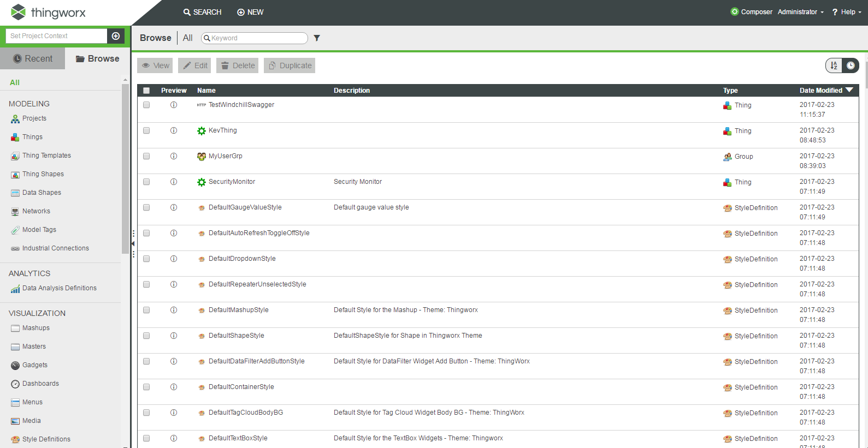The image size is (868, 448).
Task: Check the DefaultDropdownStyle row checkbox
Action: (x=146, y=259)
